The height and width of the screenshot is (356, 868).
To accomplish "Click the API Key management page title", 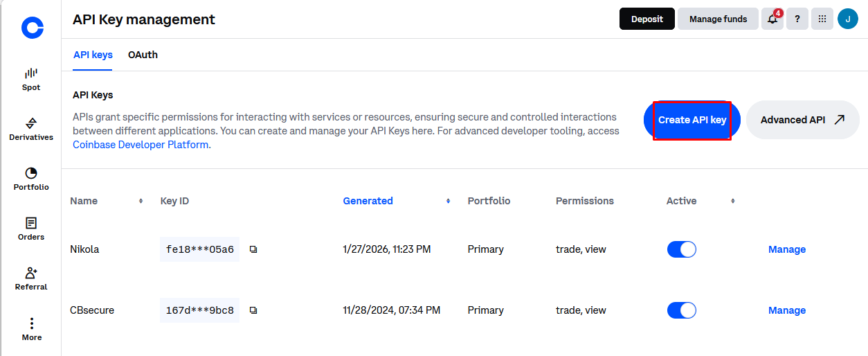I will (144, 19).
